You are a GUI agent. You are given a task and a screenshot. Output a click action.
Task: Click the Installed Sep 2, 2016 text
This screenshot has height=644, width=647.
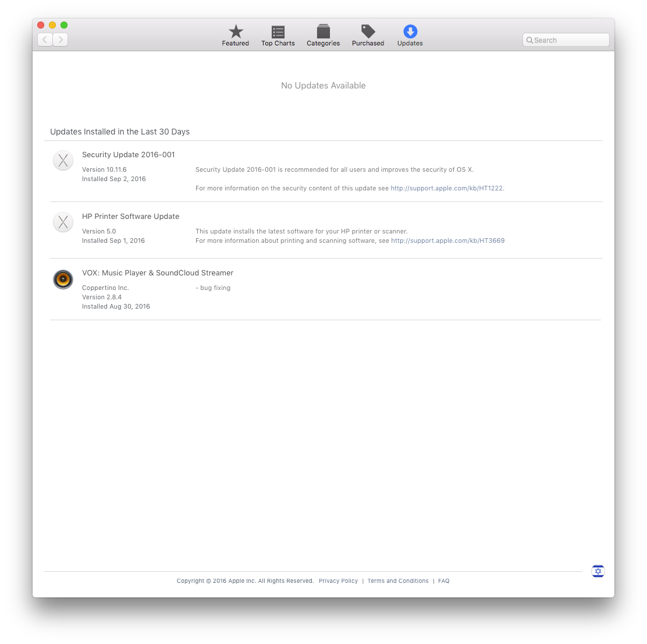114,179
